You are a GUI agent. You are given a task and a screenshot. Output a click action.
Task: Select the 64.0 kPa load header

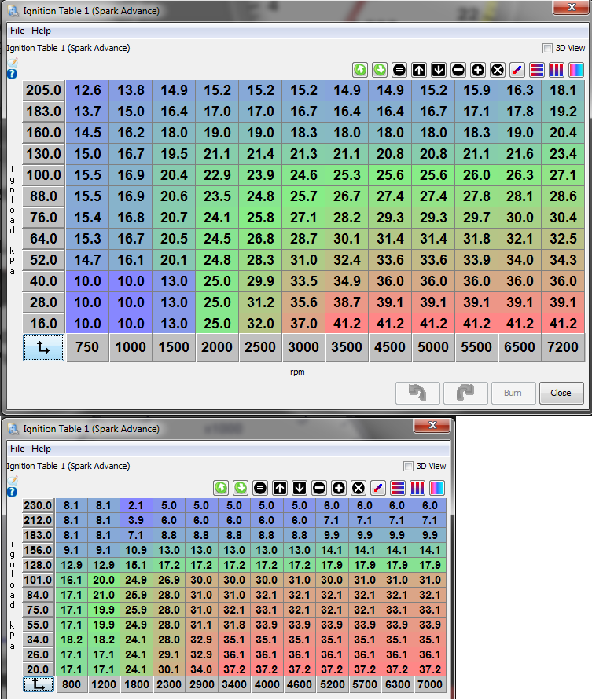coord(43,239)
